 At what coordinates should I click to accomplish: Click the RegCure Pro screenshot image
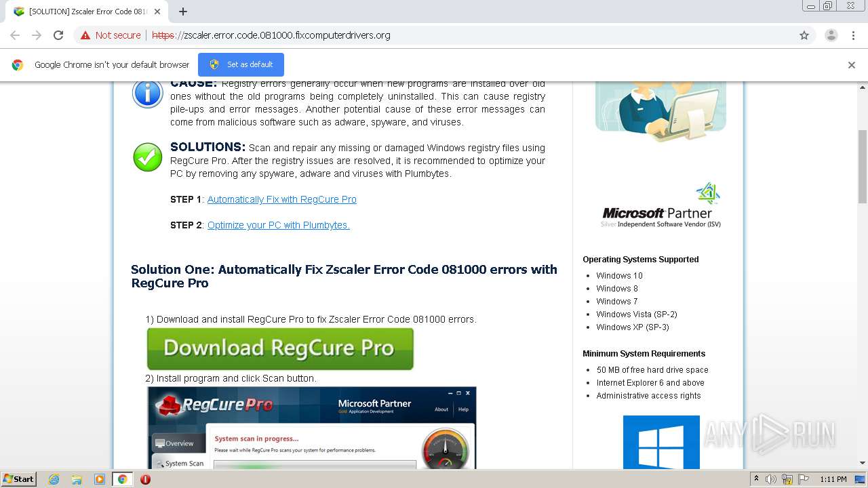pos(311,427)
